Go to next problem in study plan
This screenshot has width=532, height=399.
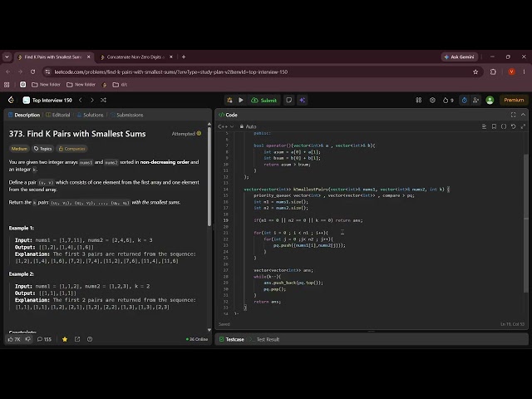coord(92,100)
